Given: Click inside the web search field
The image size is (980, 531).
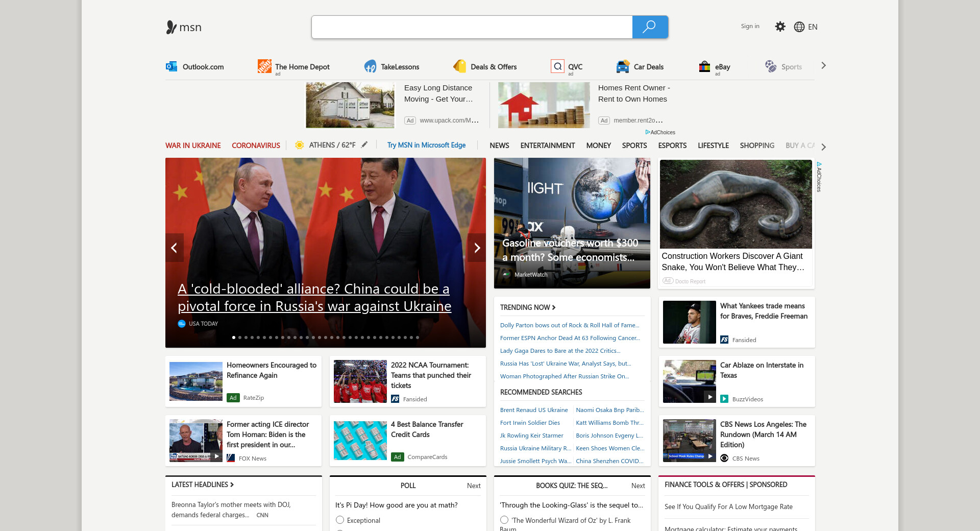Looking at the screenshot, I should click(x=472, y=27).
